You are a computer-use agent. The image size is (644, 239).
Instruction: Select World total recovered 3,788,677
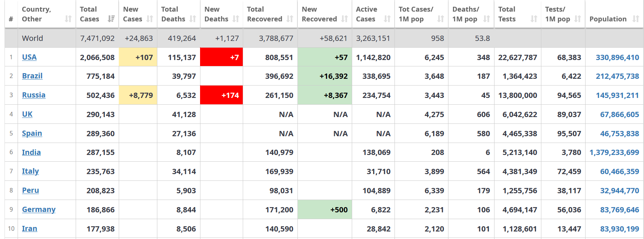point(276,38)
